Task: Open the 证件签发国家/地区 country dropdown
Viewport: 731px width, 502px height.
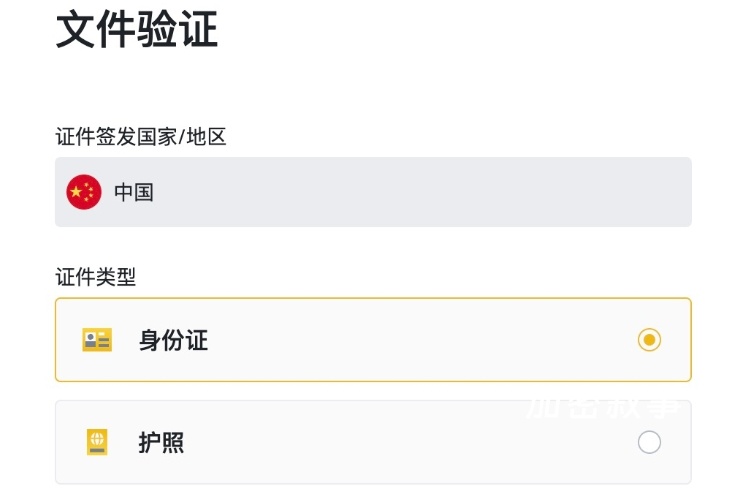Action: tap(373, 192)
